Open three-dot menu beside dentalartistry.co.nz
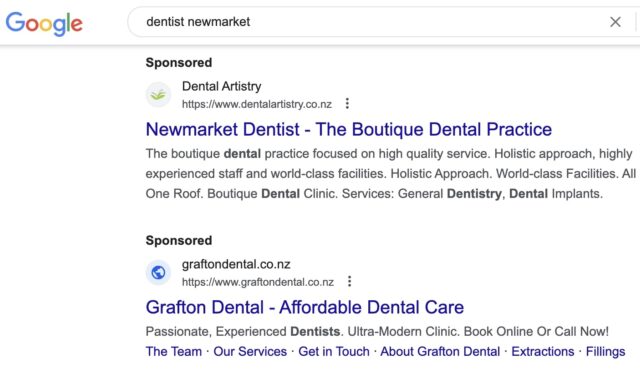 tap(347, 104)
